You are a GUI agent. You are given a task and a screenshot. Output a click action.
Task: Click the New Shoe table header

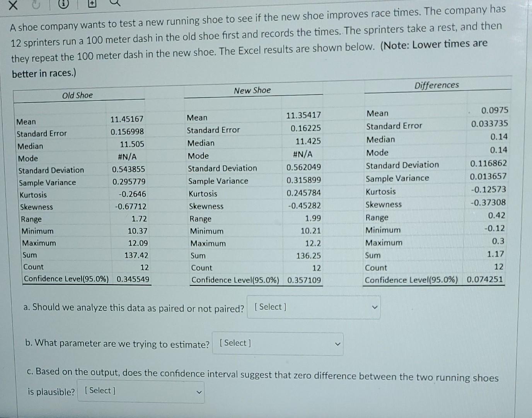[252, 91]
